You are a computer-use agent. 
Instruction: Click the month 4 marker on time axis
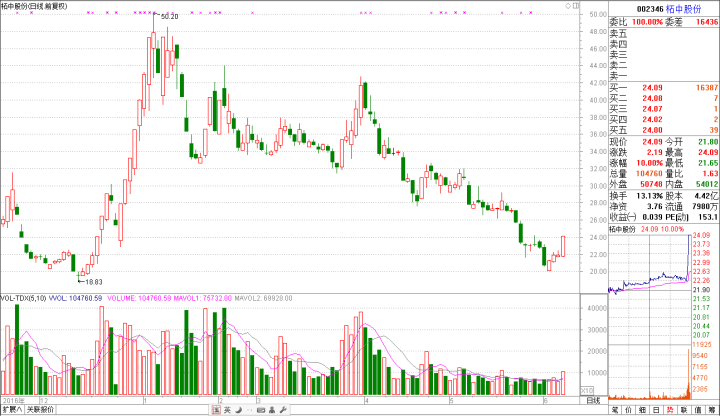[366, 400]
